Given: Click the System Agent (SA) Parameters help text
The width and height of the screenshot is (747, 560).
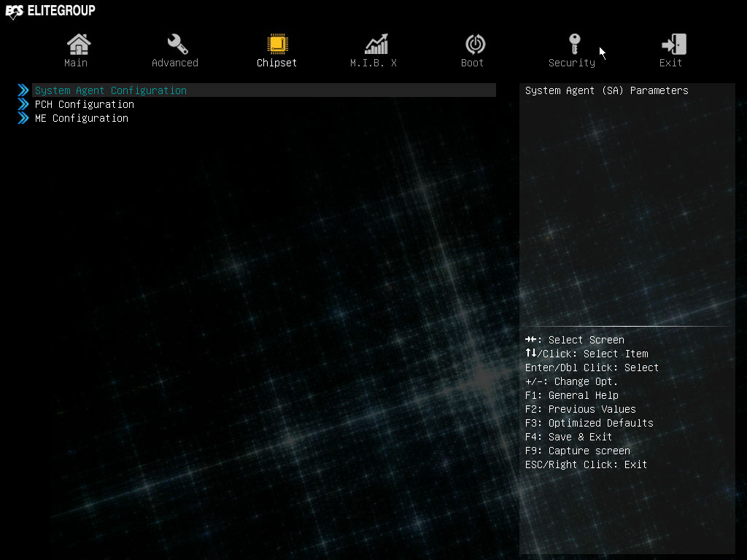Looking at the screenshot, I should [606, 90].
